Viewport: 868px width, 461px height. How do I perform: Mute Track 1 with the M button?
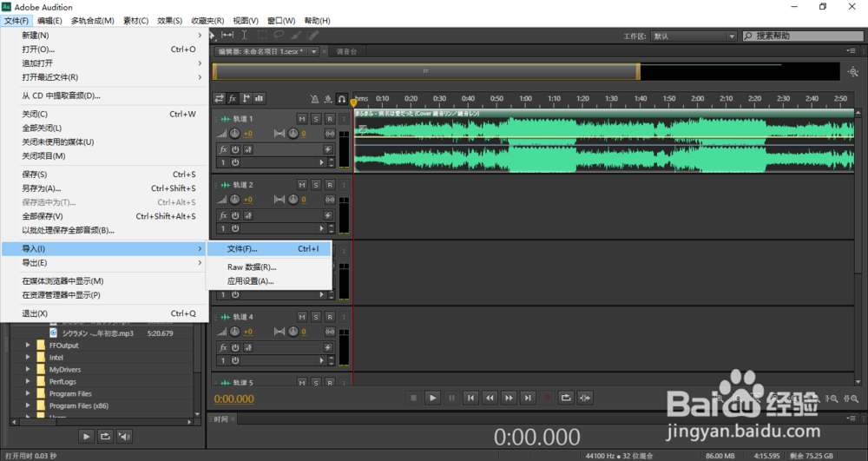tap(302, 118)
